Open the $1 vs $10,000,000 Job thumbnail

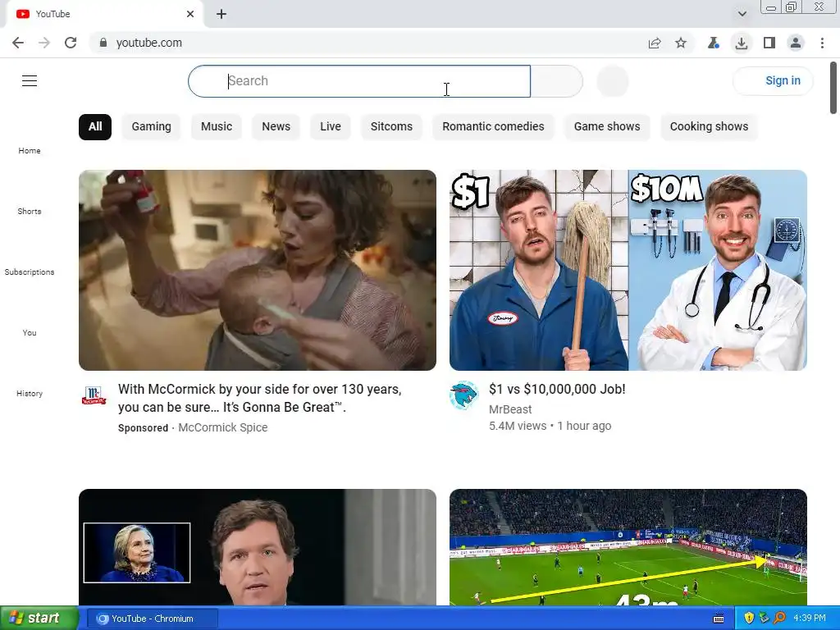(x=628, y=270)
